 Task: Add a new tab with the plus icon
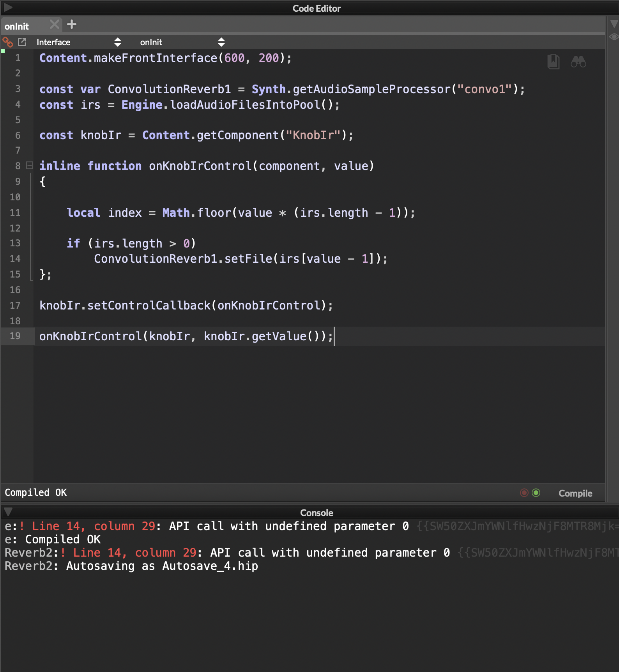[72, 24]
